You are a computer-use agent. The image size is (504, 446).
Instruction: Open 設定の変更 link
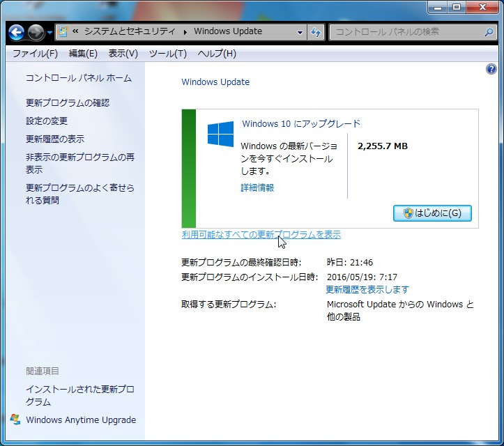(x=47, y=121)
